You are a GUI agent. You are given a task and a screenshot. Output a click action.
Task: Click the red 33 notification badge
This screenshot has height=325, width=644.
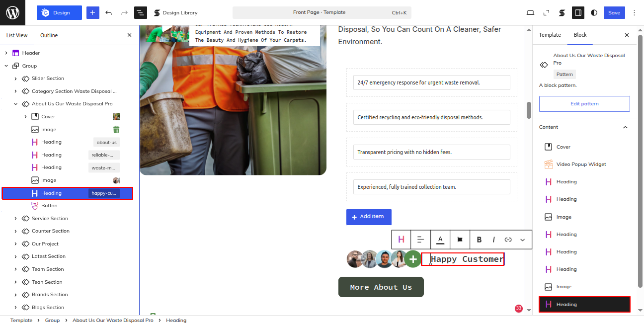point(519,309)
